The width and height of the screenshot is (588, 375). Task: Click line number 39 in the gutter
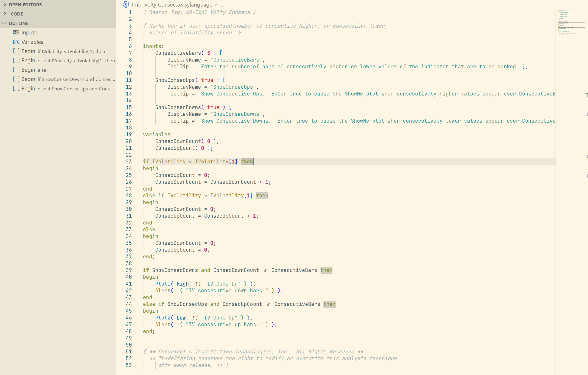(x=129, y=270)
